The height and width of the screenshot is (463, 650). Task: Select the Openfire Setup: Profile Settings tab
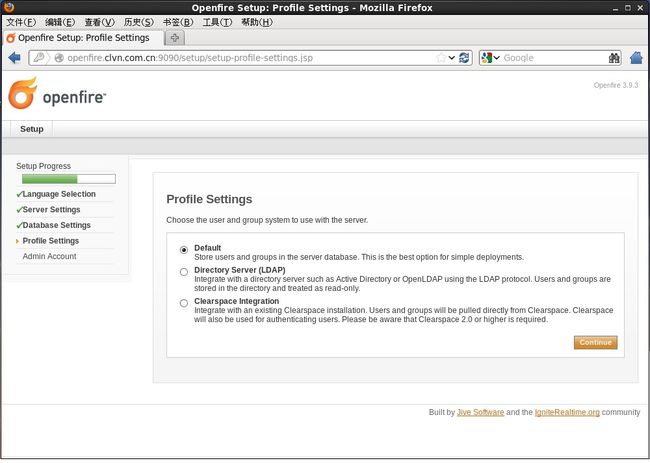tap(83, 38)
